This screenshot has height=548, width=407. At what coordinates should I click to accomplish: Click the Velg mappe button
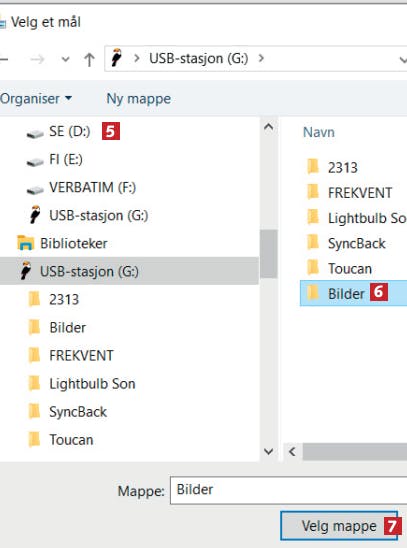coord(339,526)
